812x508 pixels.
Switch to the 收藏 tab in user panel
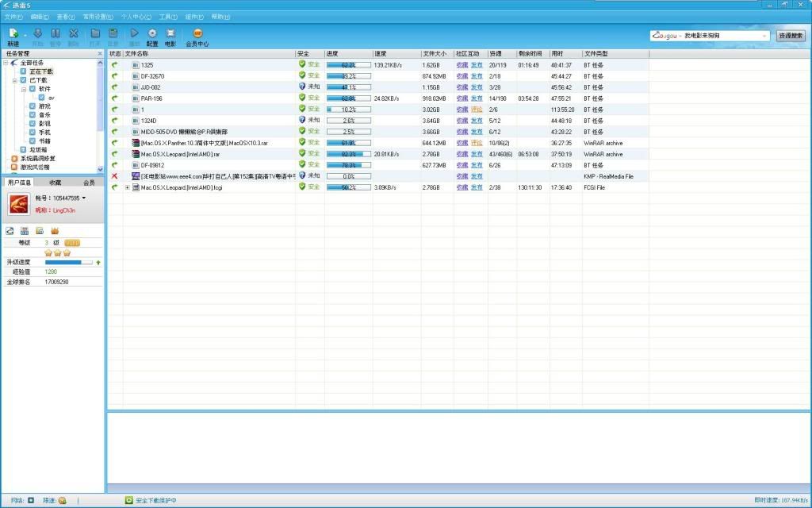55,182
